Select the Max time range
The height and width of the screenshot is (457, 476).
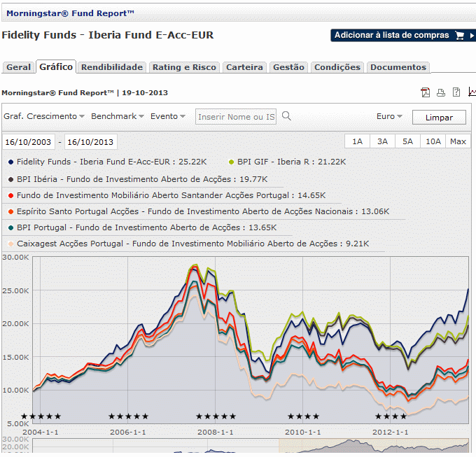coord(458,141)
